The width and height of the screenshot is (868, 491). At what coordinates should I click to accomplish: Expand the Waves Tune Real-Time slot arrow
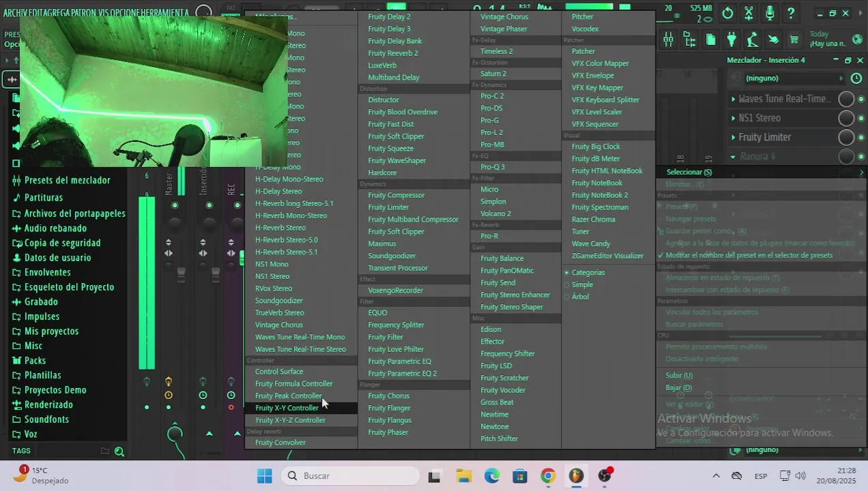coord(733,100)
